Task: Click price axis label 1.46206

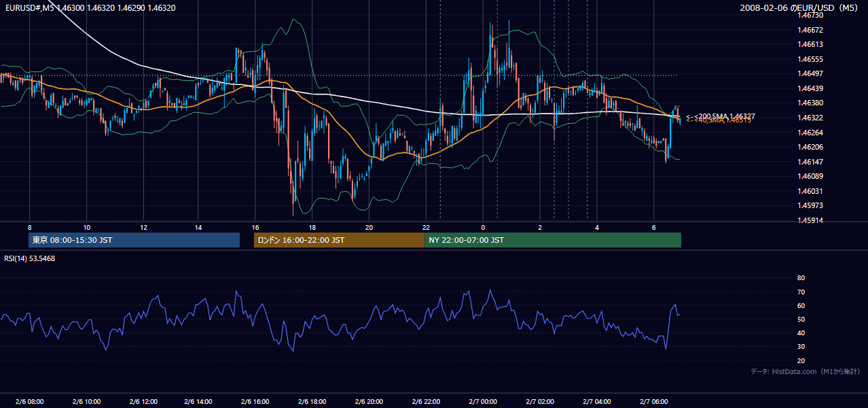Action: [811, 147]
